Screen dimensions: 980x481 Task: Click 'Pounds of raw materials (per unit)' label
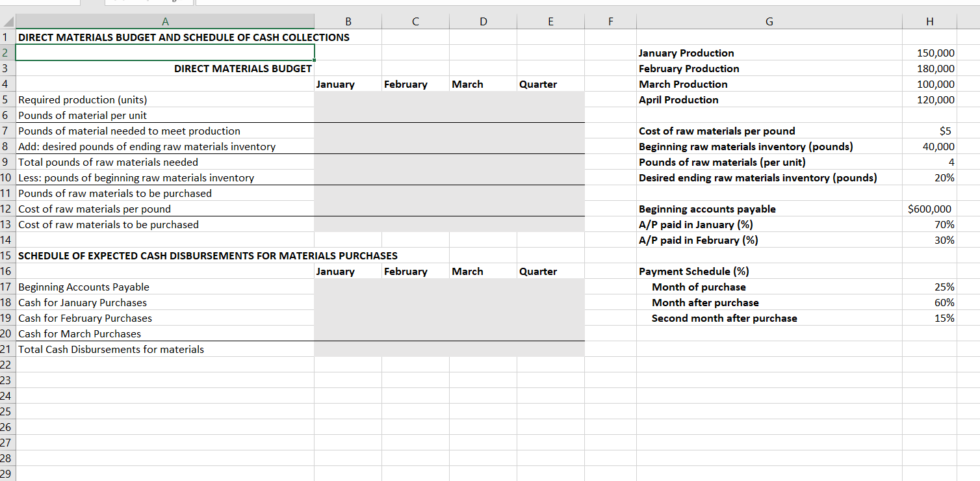[722, 162]
